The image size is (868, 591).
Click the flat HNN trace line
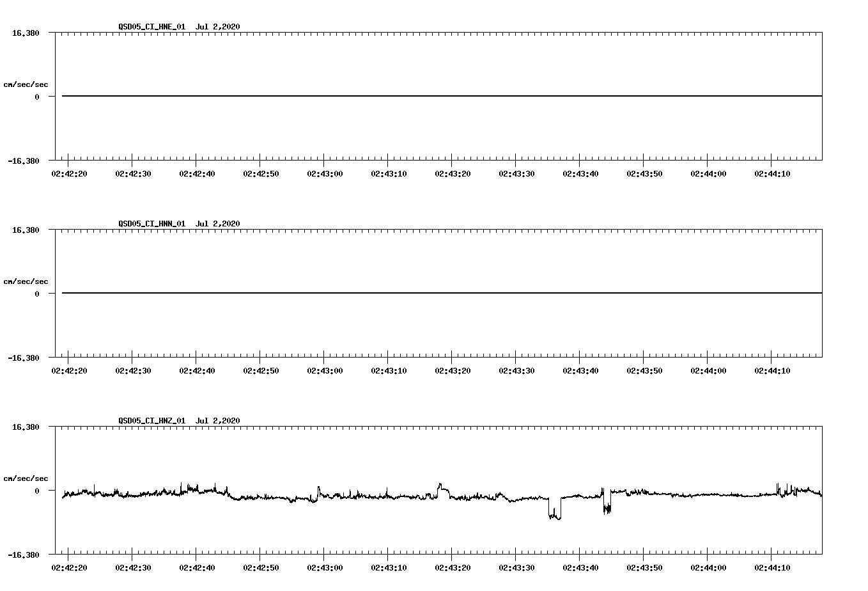[x=442, y=293]
